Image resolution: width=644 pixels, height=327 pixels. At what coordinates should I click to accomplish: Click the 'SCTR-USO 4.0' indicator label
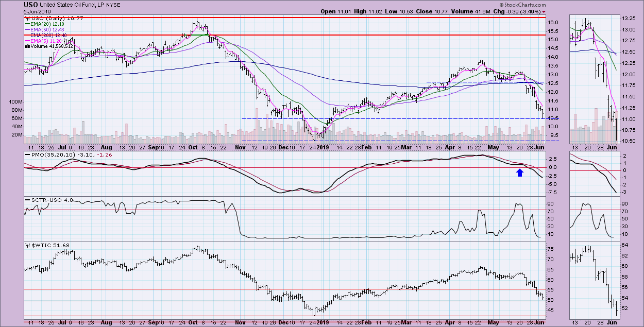coord(52,200)
